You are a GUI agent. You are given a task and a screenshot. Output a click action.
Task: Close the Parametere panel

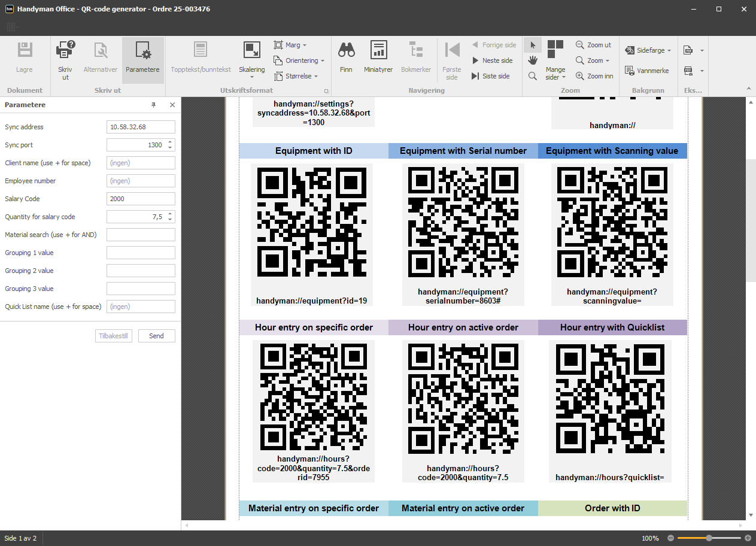click(x=172, y=105)
